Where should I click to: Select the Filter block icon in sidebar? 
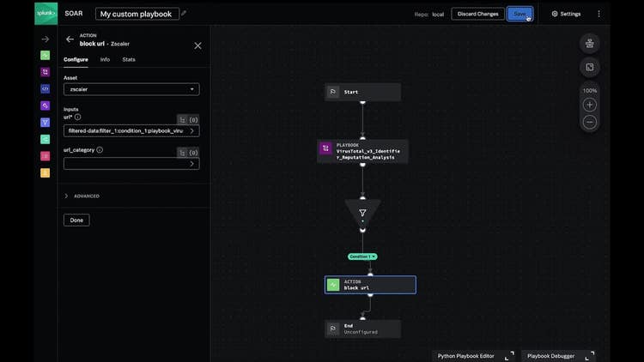(x=46, y=123)
